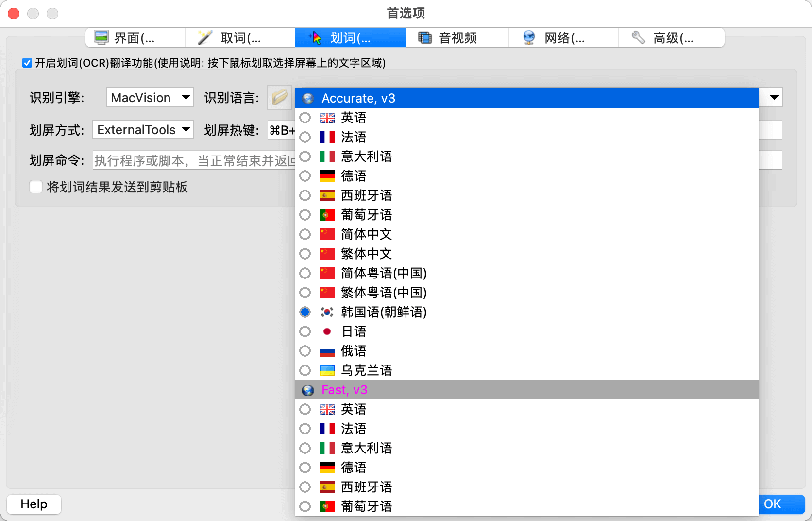Select the 日语 radio button
This screenshot has width=812, height=521.
(305, 331)
